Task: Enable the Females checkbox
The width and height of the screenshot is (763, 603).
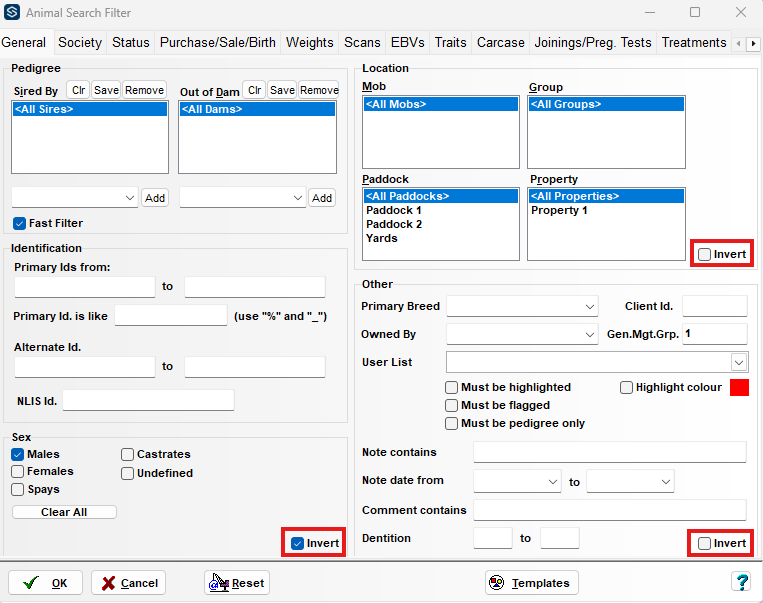Action: (18, 472)
